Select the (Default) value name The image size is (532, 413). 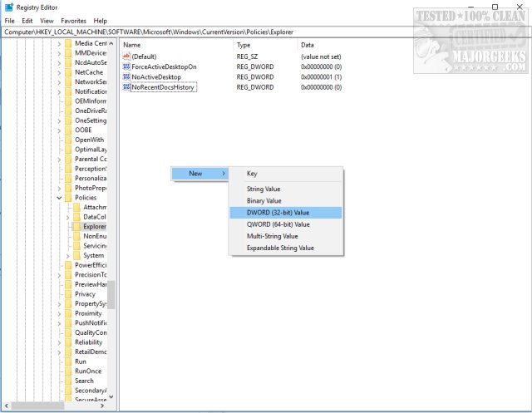(x=144, y=57)
